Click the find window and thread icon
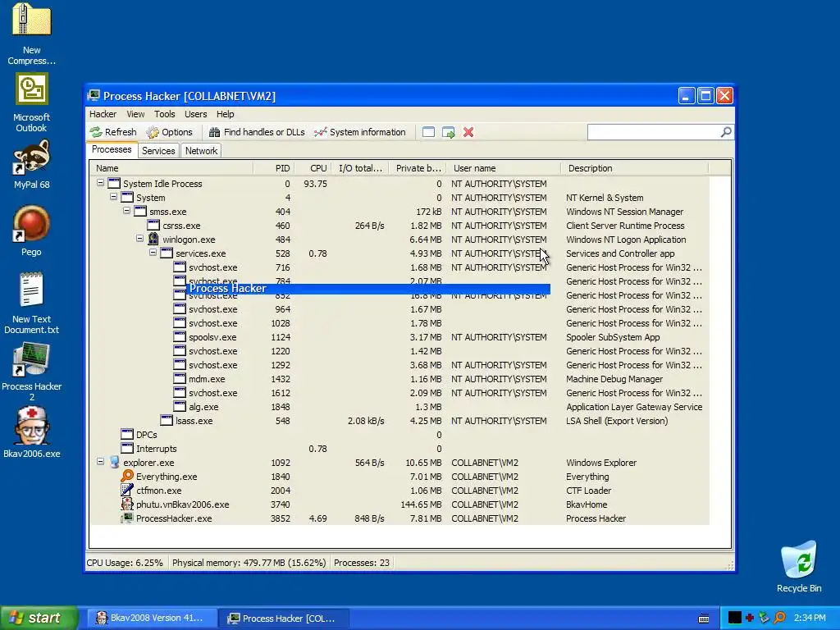 coord(449,132)
